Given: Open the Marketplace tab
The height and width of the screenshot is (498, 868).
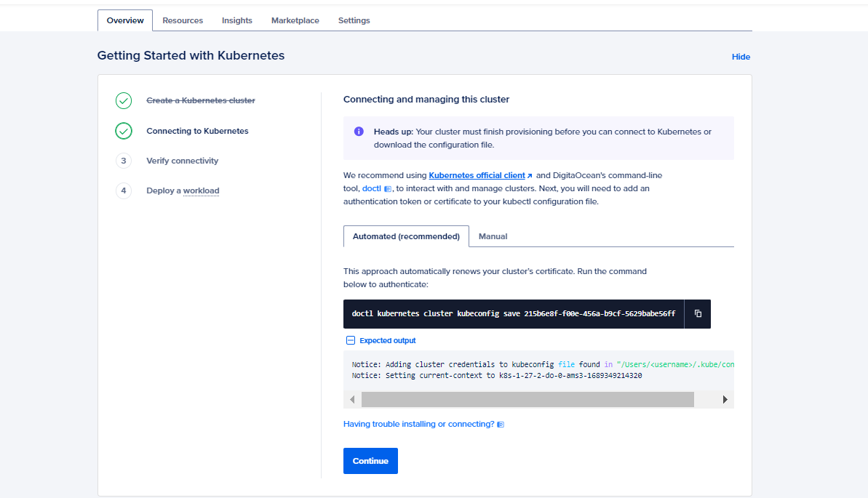Looking at the screenshot, I should [x=295, y=20].
